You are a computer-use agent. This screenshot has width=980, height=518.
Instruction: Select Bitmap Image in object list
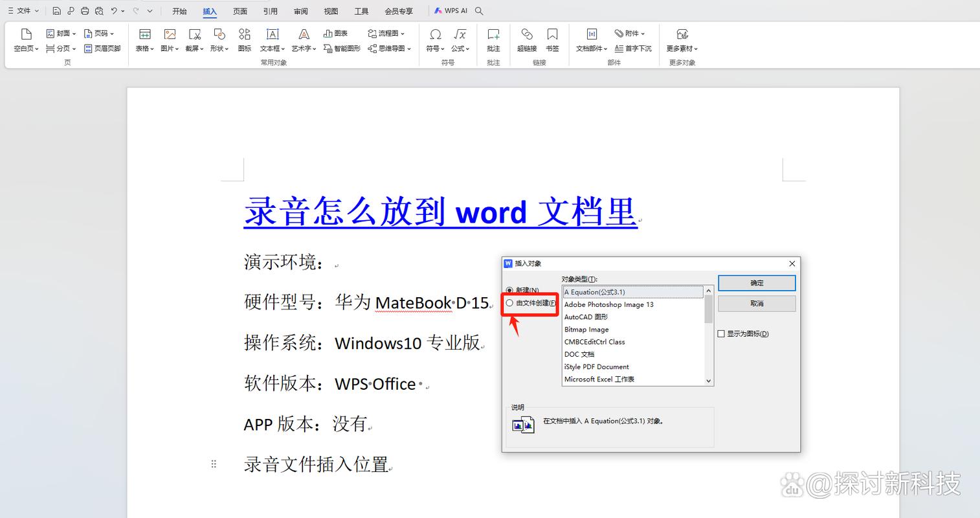[x=633, y=329]
